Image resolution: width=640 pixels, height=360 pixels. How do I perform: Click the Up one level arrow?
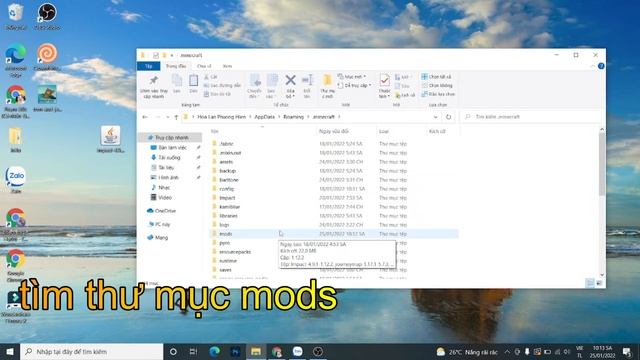point(176,117)
